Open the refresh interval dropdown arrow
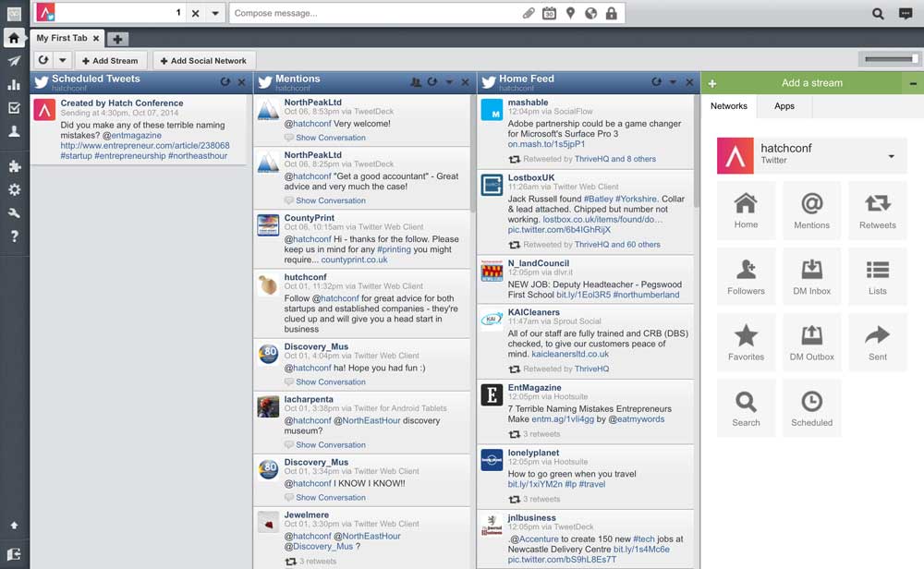This screenshot has height=569, width=924. [63, 60]
